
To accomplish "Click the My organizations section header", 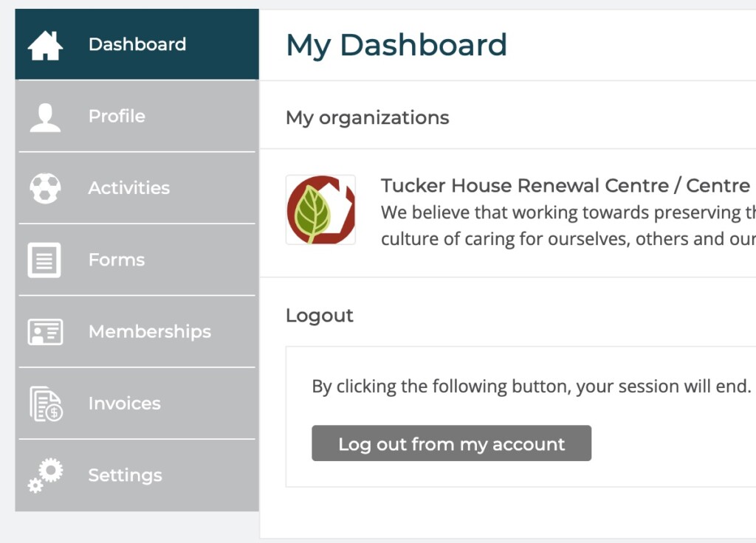I will 368,117.
